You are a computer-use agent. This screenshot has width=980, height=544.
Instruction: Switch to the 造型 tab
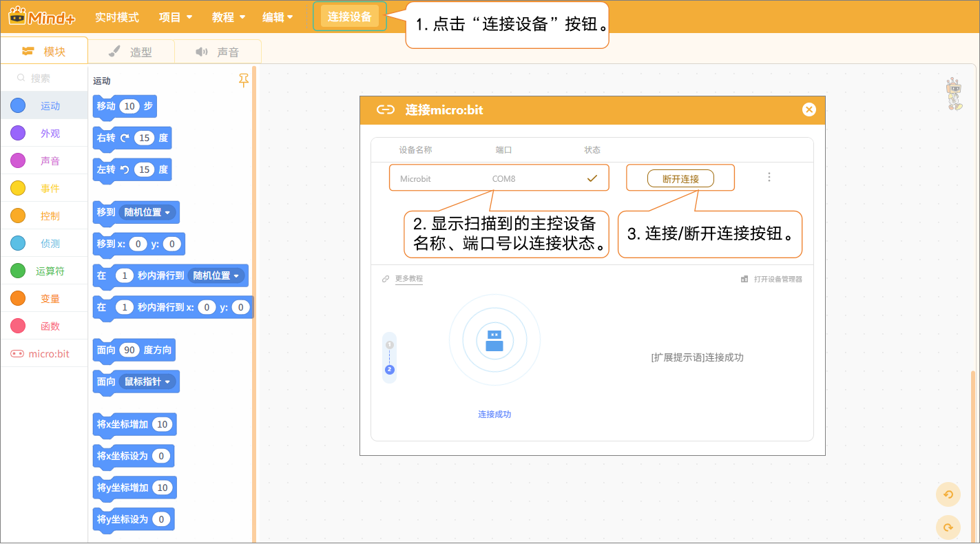point(131,52)
